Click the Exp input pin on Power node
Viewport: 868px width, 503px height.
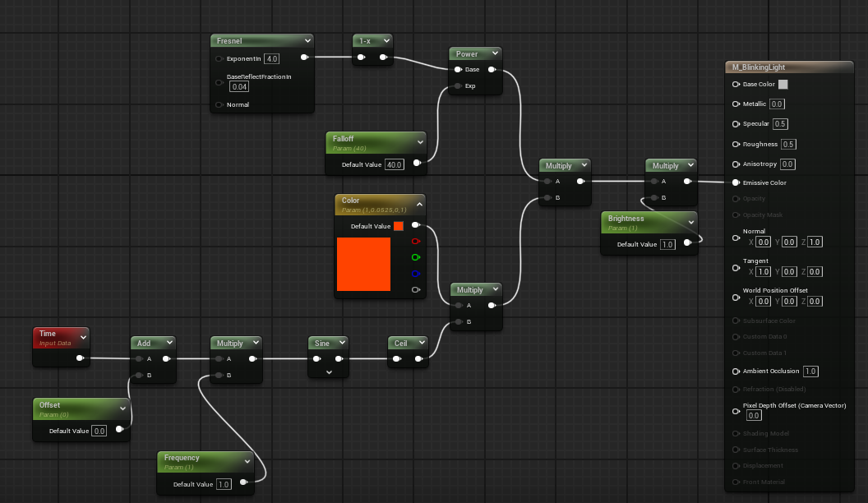click(458, 85)
